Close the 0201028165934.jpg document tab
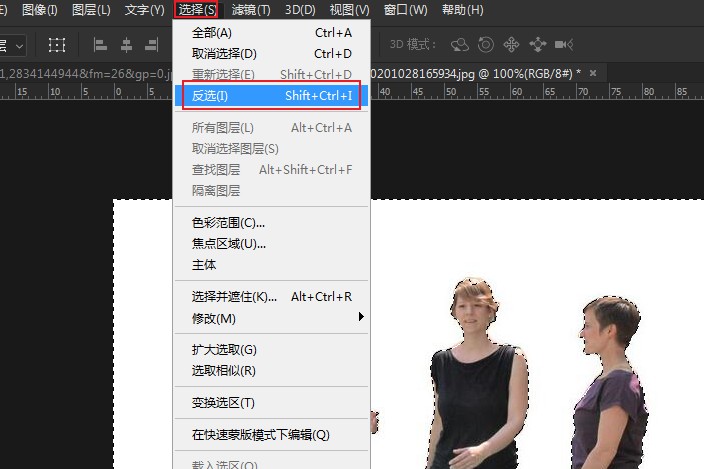 [x=593, y=73]
